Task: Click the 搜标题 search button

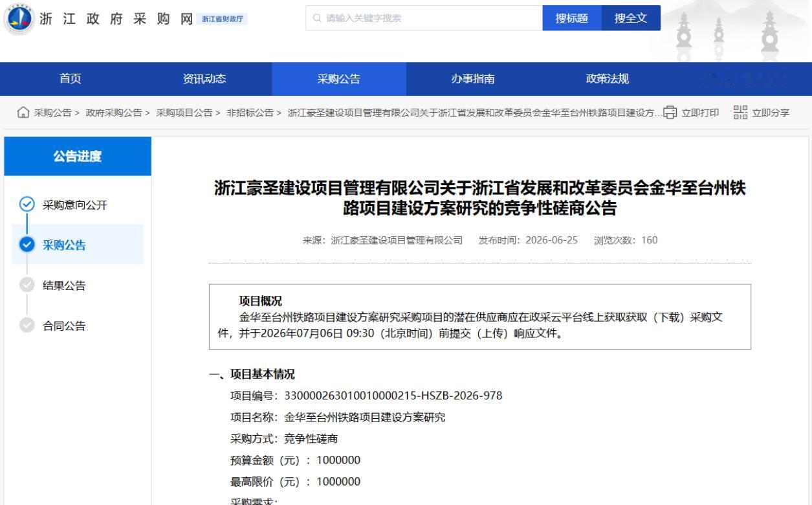Action: tap(572, 18)
